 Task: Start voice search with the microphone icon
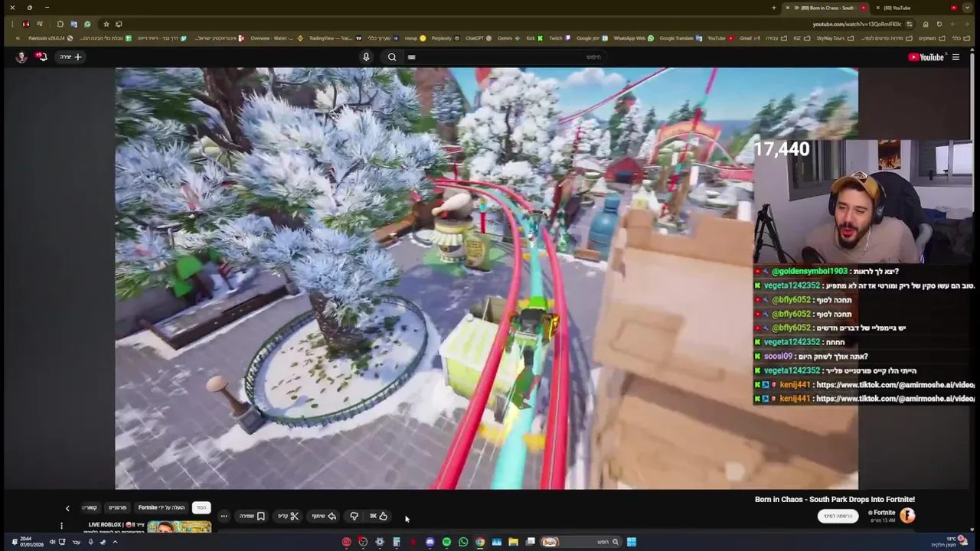pyautogui.click(x=366, y=57)
